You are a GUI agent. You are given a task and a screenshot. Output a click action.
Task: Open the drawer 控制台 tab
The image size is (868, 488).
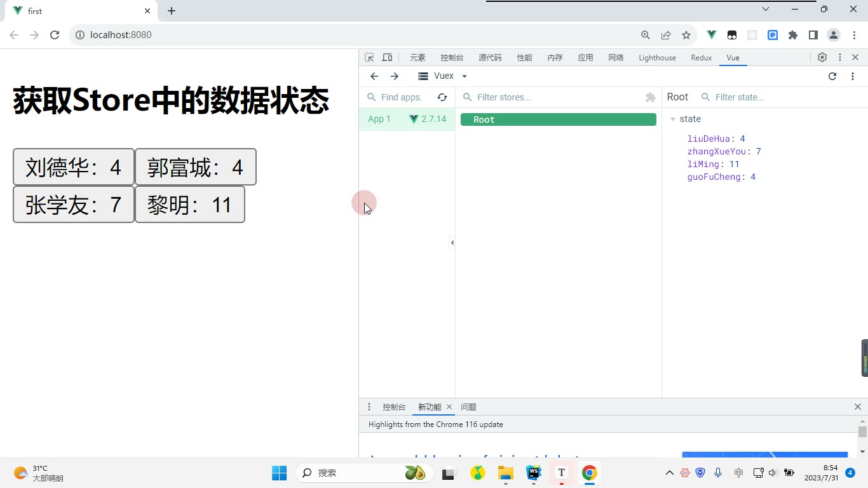pyautogui.click(x=394, y=407)
